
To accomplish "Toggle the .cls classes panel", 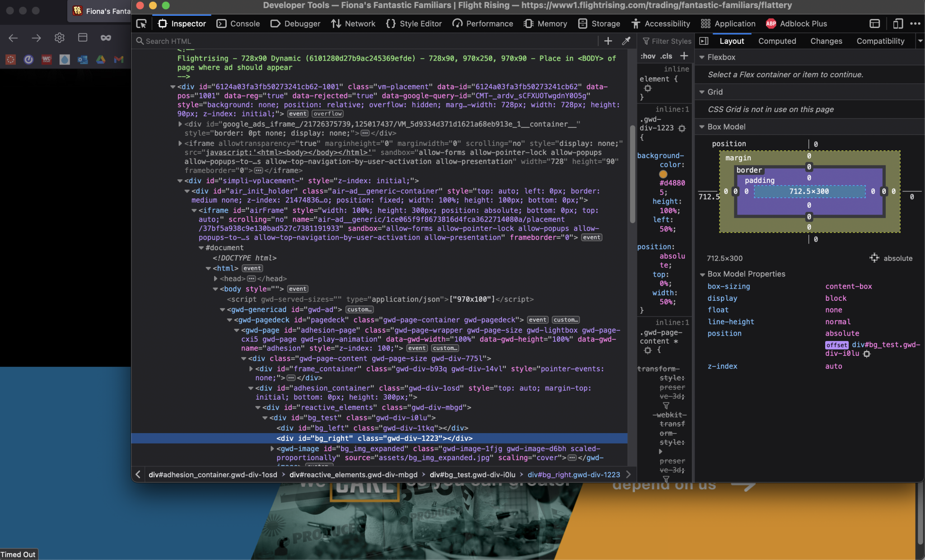I will point(666,56).
